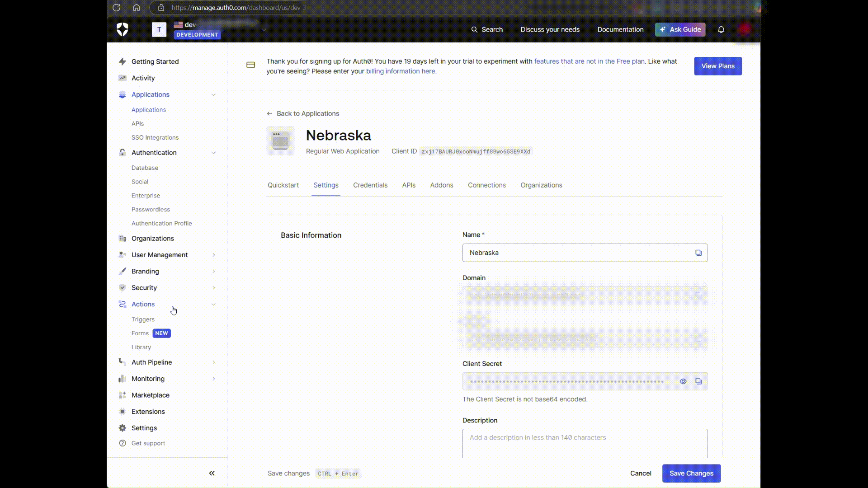Switch to the Connections tab

(x=487, y=185)
